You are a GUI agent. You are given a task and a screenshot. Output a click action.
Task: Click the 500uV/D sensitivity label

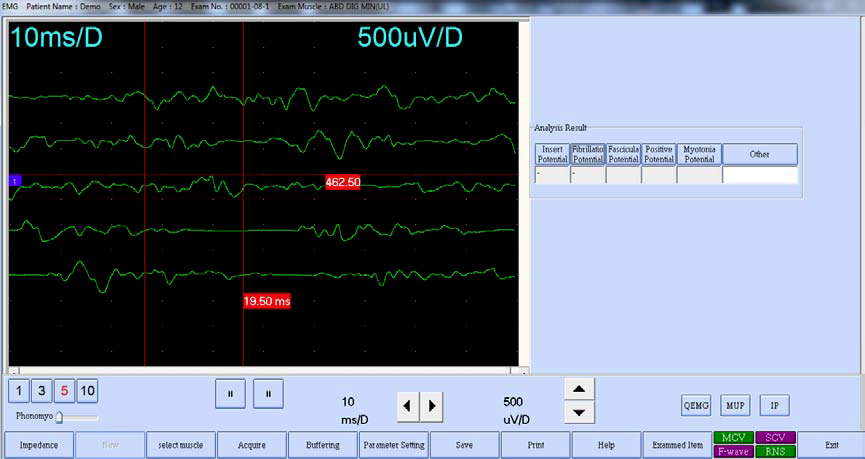pyautogui.click(x=410, y=38)
